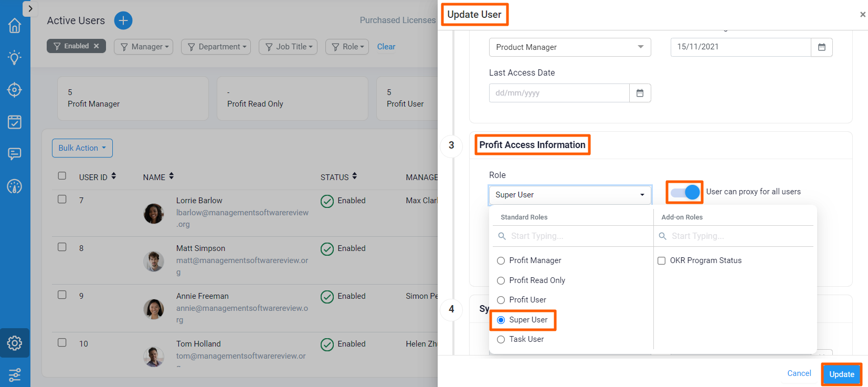
Task: Click the chat feedback icon in sidebar
Action: [15, 154]
